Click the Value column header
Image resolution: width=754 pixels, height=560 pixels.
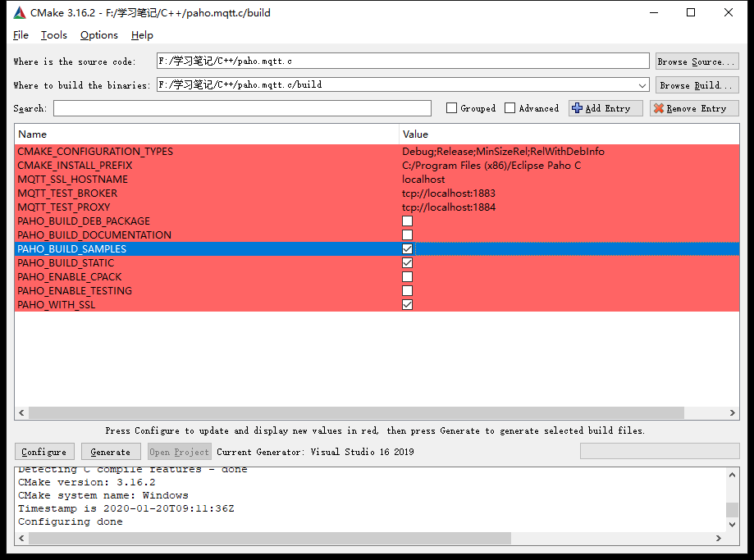click(x=569, y=134)
